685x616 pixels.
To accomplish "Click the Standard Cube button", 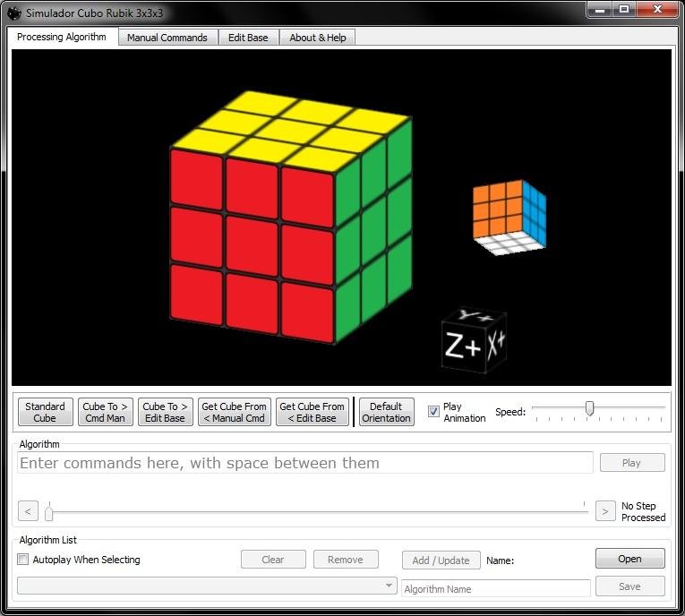I will pos(45,412).
